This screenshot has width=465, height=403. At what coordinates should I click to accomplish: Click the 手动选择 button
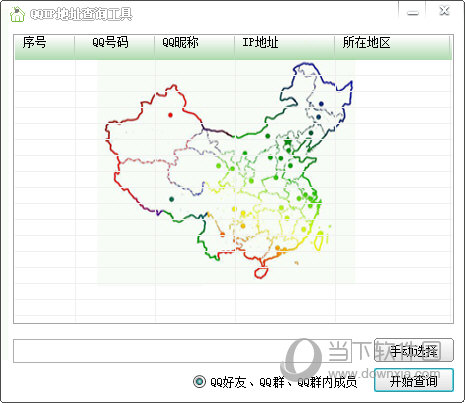coord(414,350)
